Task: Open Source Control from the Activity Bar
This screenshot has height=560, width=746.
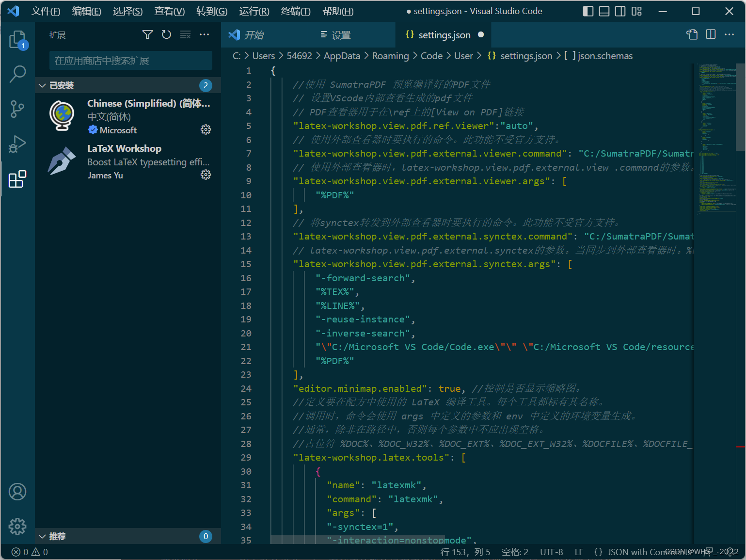Action: click(x=17, y=109)
